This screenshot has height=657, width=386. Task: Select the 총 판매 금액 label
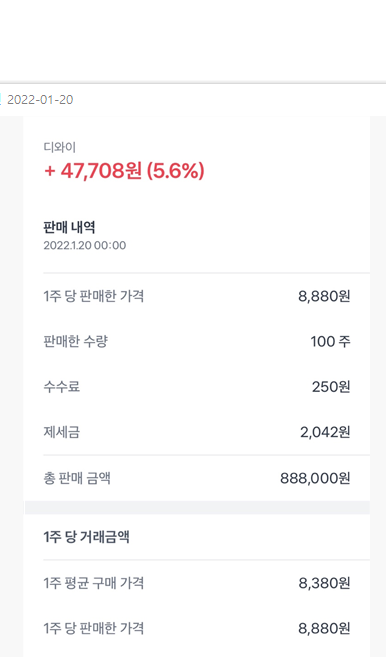(x=77, y=478)
